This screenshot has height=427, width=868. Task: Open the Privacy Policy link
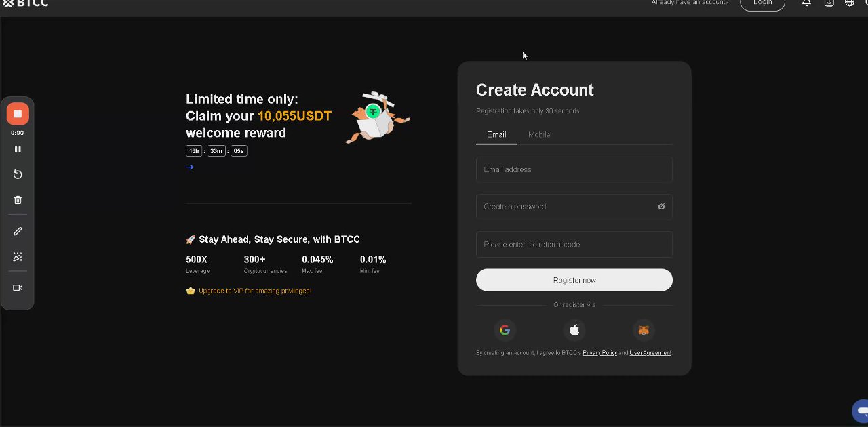click(x=599, y=352)
